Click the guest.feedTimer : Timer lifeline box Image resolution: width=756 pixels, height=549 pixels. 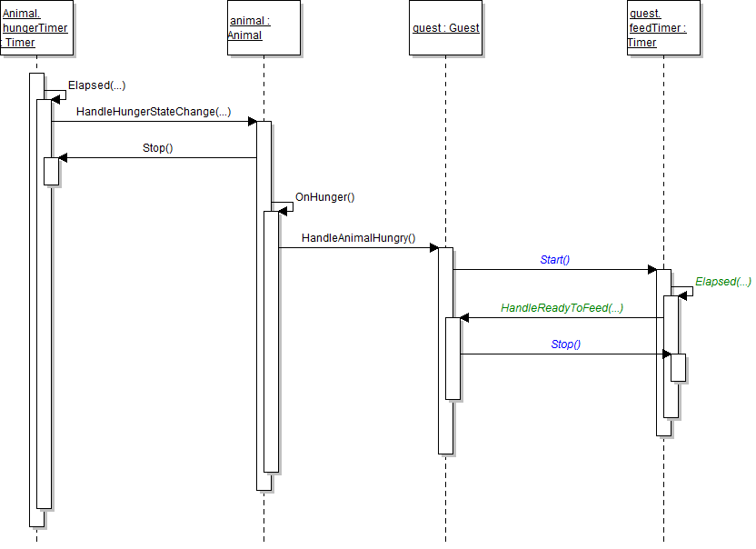coord(663,28)
